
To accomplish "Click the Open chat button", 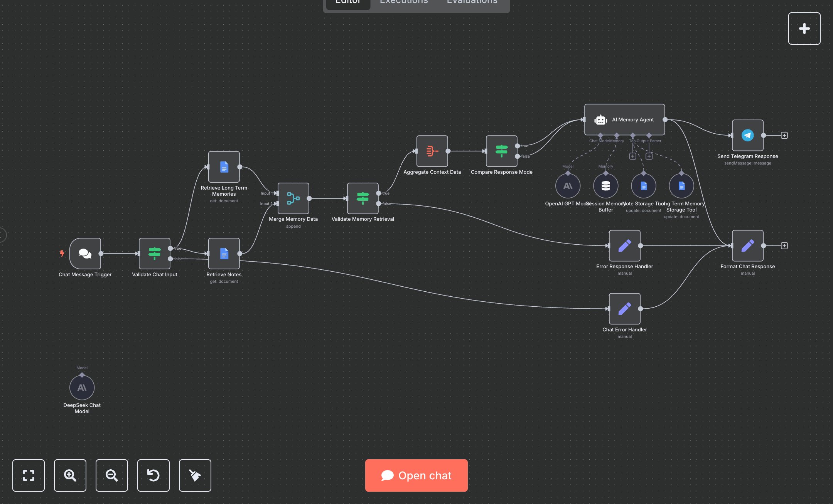I will coord(416,475).
